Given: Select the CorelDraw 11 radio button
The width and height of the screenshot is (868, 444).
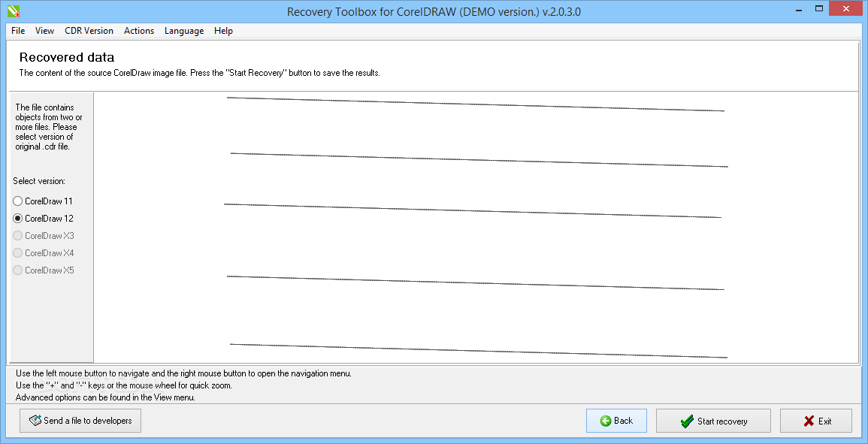Looking at the screenshot, I should click(x=43, y=201).
